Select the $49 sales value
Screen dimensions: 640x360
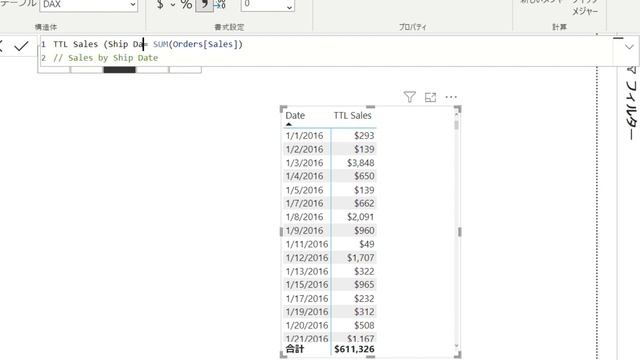pos(367,244)
